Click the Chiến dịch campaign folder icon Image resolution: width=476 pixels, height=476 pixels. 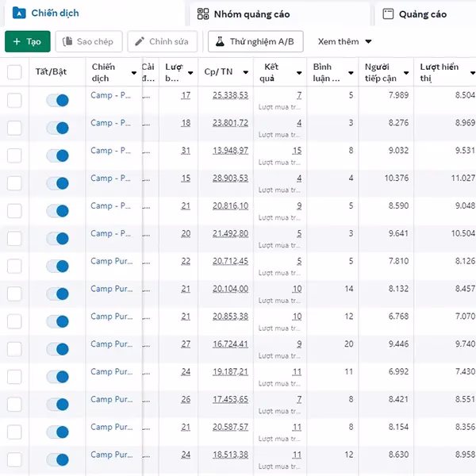pos(19,13)
